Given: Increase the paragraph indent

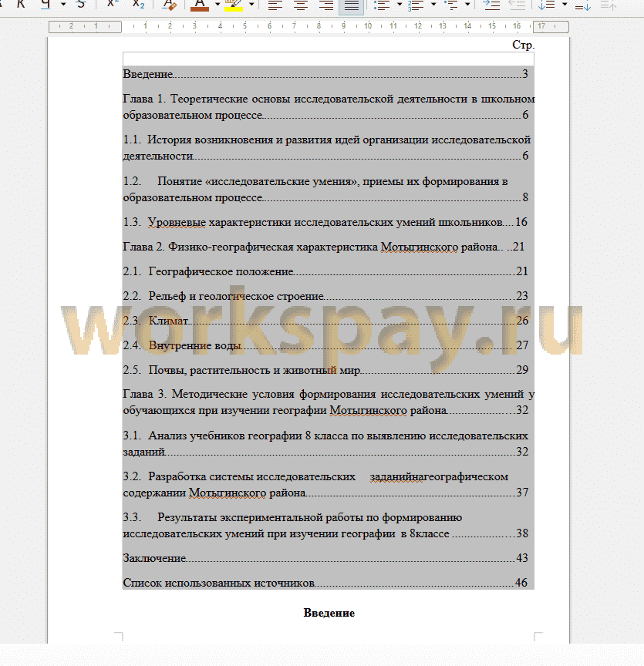Looking at the screenshot, I should (491, 5).
